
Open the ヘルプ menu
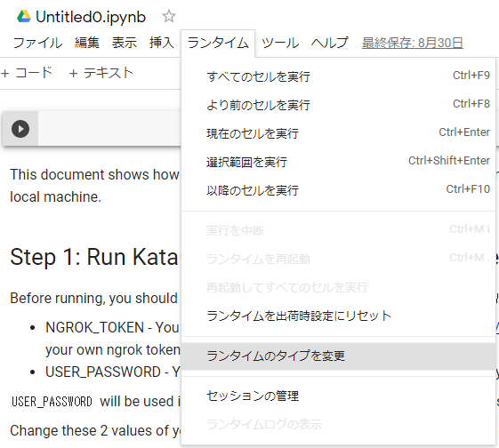coord(330,43)
